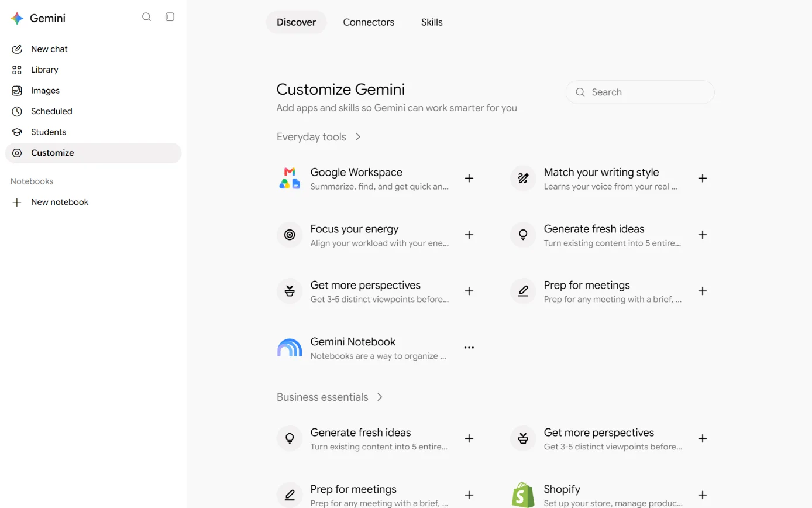The image size is (812, 508).
Task: Add Match your writing style skill
Action: pyautogui.click(x=703, y=178)
